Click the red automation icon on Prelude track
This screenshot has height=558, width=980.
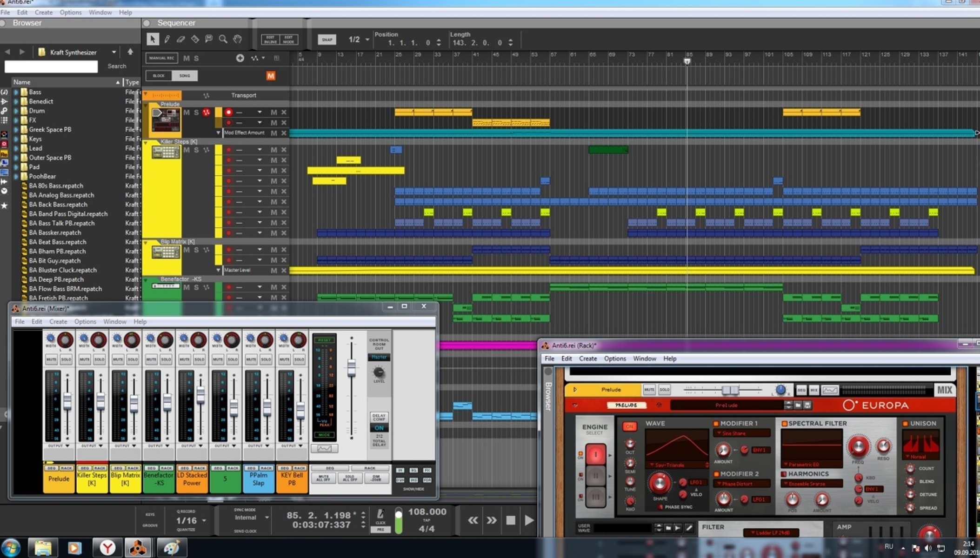[207, 113]
